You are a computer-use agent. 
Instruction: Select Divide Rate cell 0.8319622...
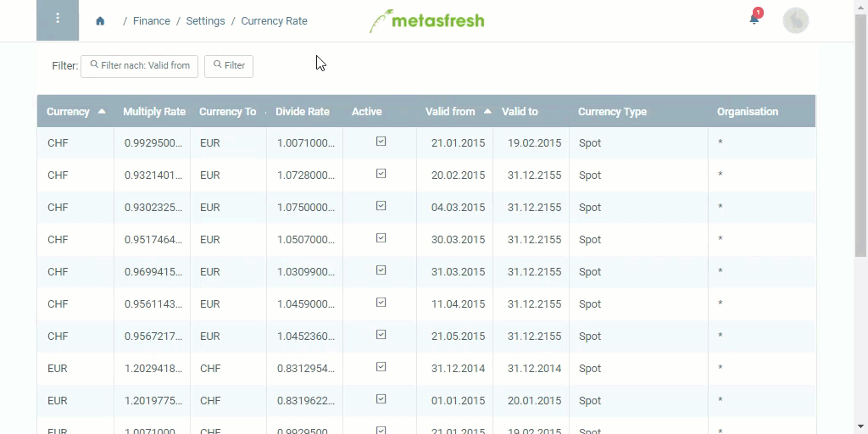coord(305,400)
